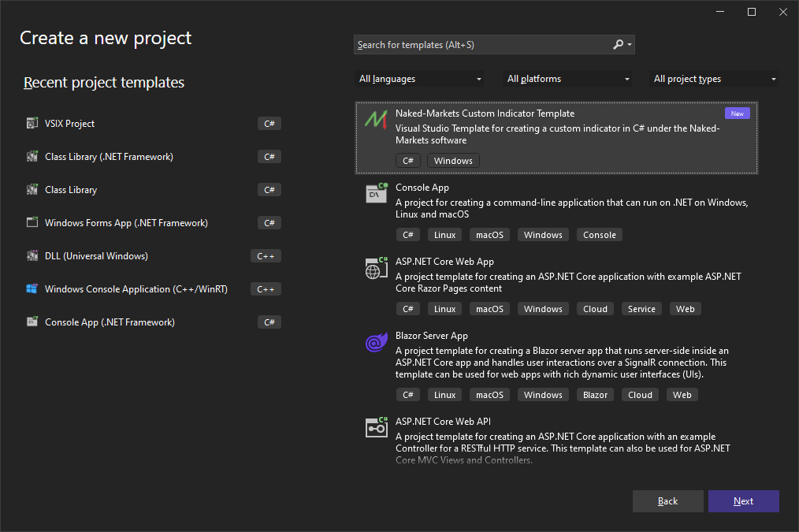Select the ASP.NET Core Web API title
The width and height of the screenshot is (799, 532).
point(443,422)
